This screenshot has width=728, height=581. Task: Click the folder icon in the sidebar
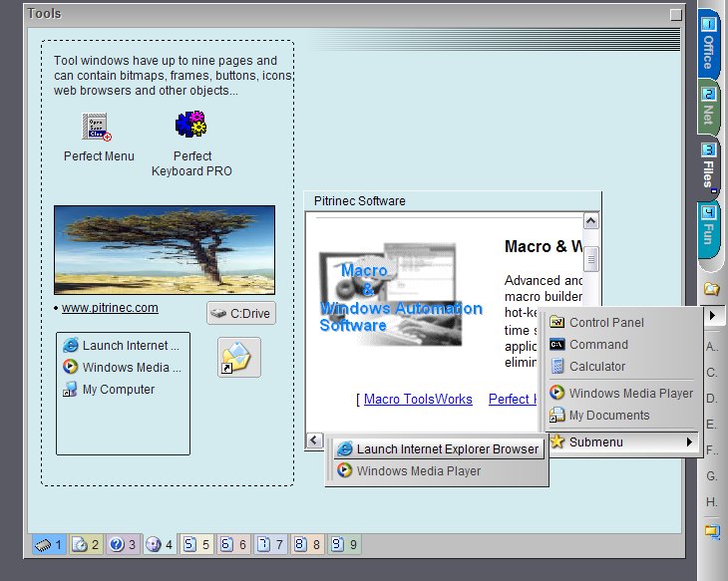pos(711,289)
